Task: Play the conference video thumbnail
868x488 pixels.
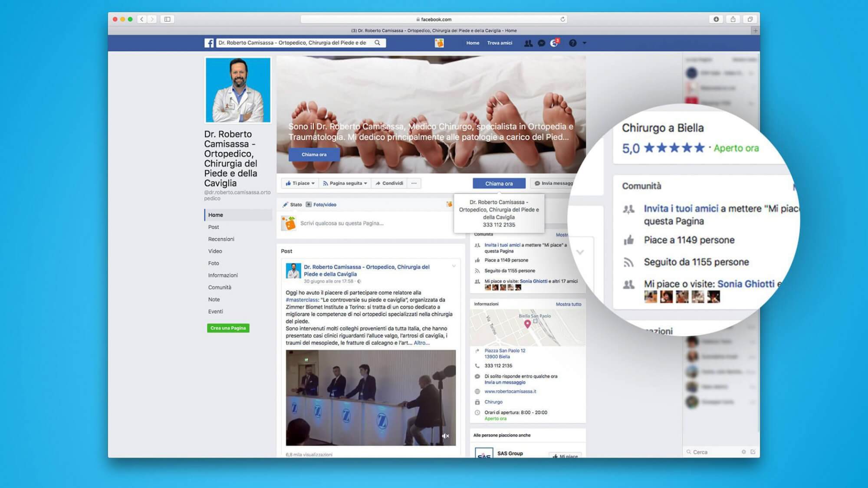Action: tap(371, 398)
